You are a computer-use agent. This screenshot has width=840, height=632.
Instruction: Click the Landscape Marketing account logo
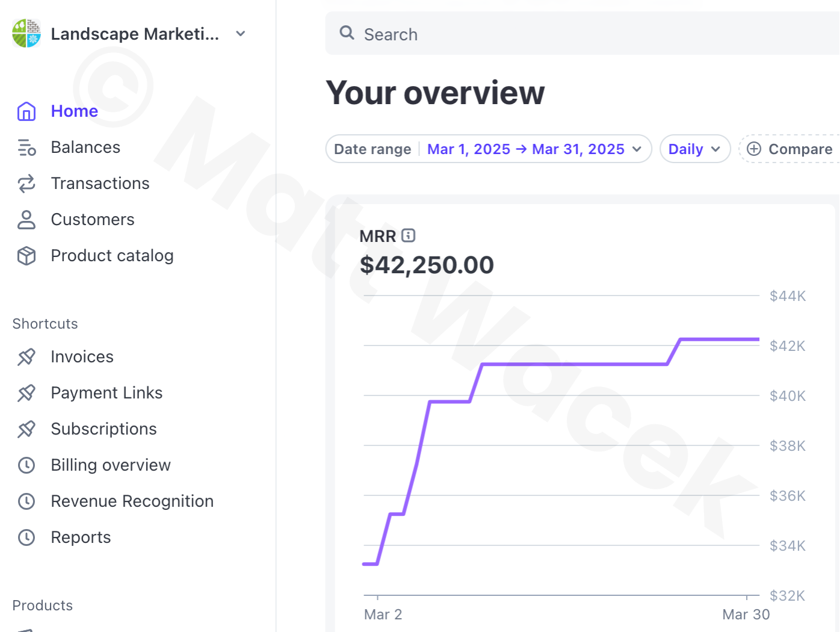(x=26, y=34)
